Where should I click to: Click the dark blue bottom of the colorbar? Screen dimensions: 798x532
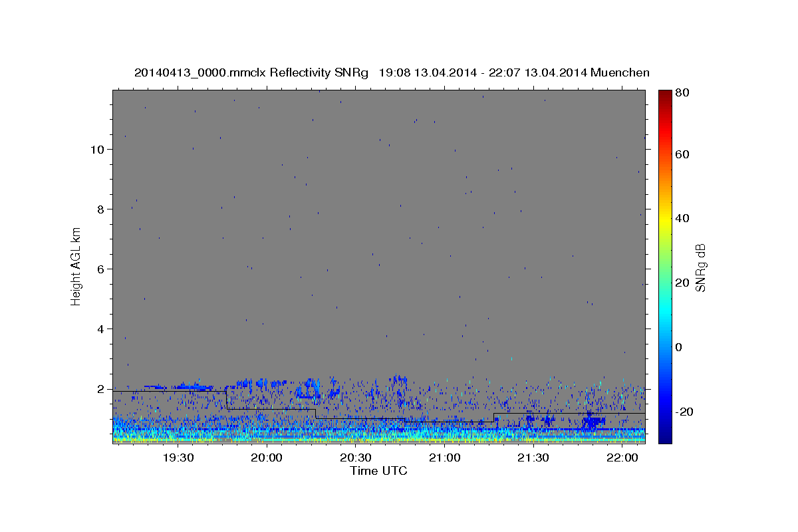coord(665,438)
